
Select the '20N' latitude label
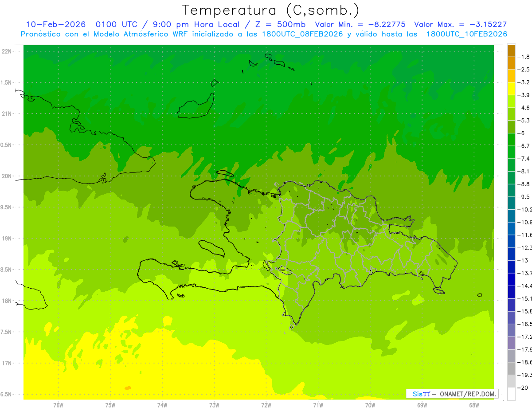7,176
